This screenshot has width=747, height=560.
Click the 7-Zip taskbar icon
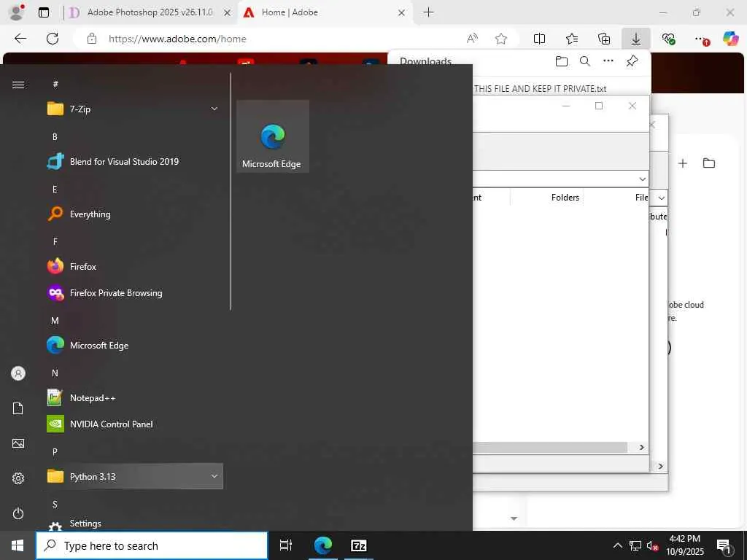click(x=359, y=545)
